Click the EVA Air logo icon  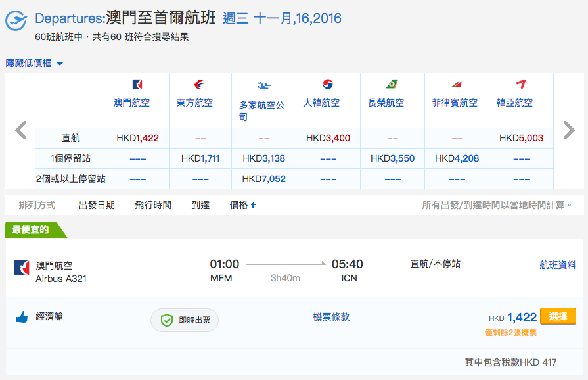pyautogui.click(x=392, y=84)
